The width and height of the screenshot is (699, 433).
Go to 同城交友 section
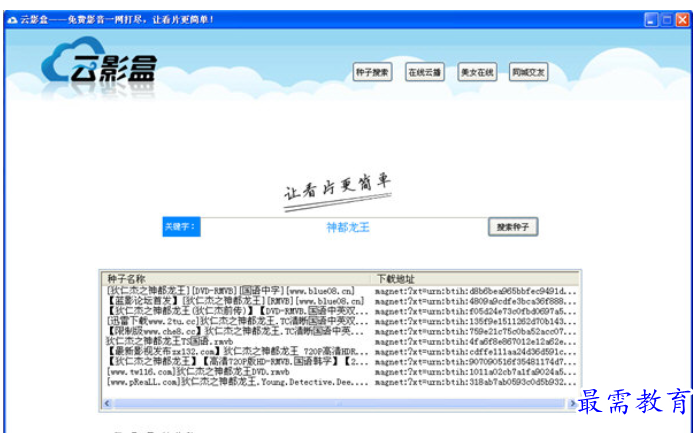coord(528,72)
